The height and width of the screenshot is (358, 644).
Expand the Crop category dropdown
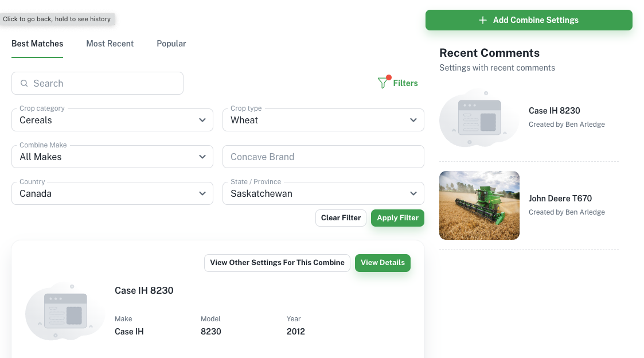tap(111, 120)
